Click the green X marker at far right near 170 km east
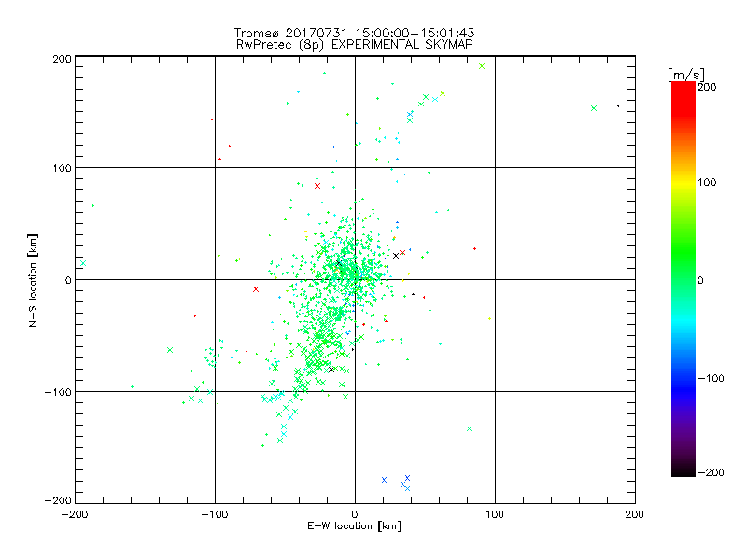This screenshot has height=560, width=747. (x=594, y=108)
